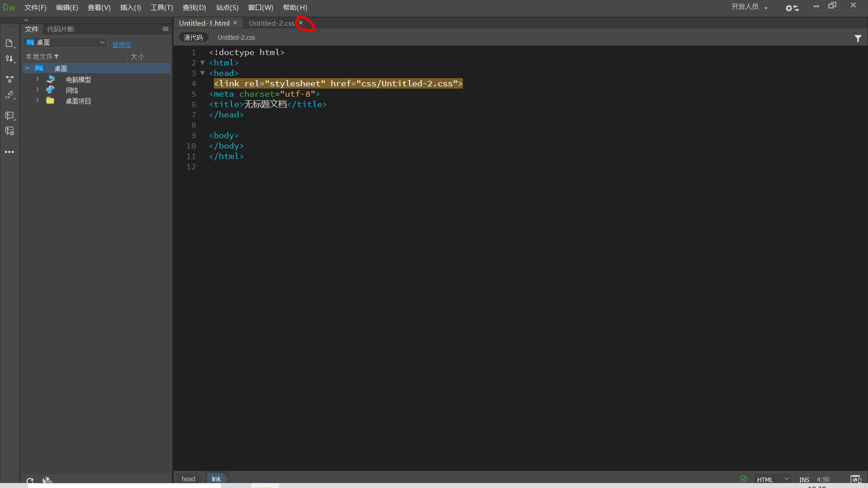This screenshot has height=488, width=868.
Task: Open the 查找(D) menu
Action: coord(194,8)
